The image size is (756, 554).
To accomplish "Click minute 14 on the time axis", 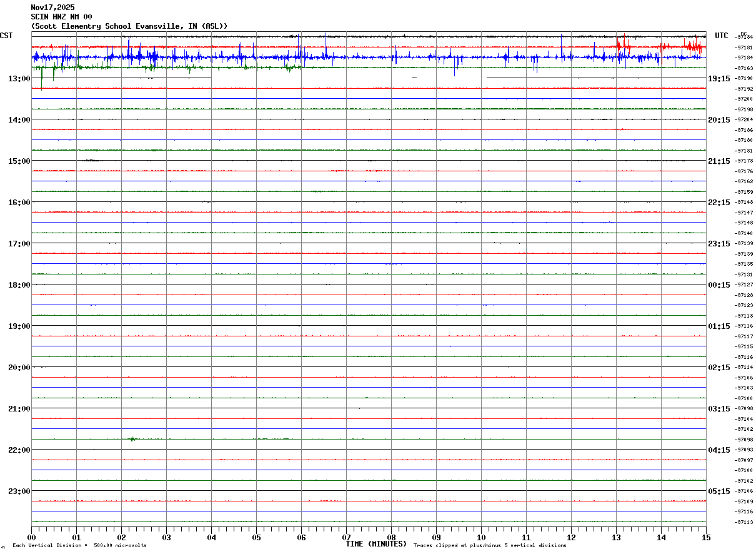I will click(661, 538).
